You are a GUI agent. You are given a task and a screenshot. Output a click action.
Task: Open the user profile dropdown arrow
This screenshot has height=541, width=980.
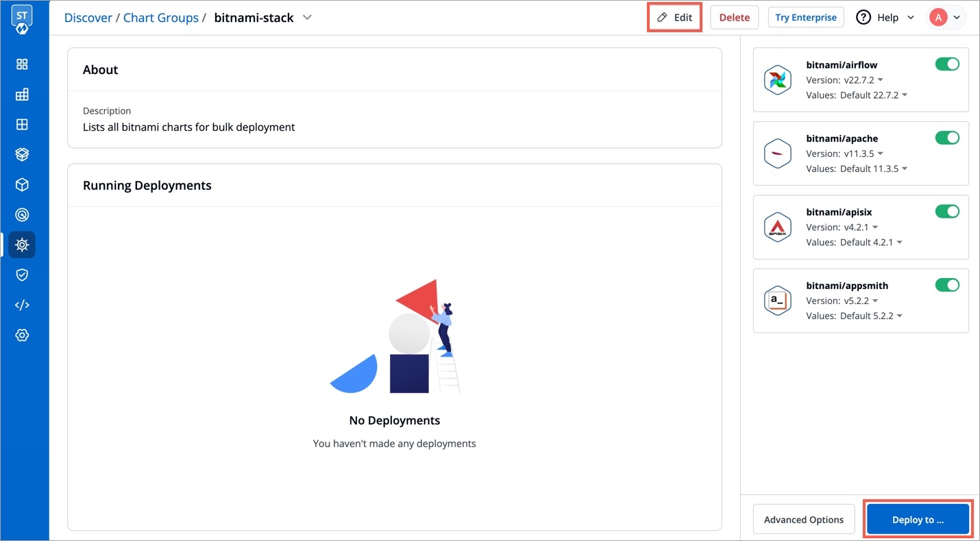(956, 18)
